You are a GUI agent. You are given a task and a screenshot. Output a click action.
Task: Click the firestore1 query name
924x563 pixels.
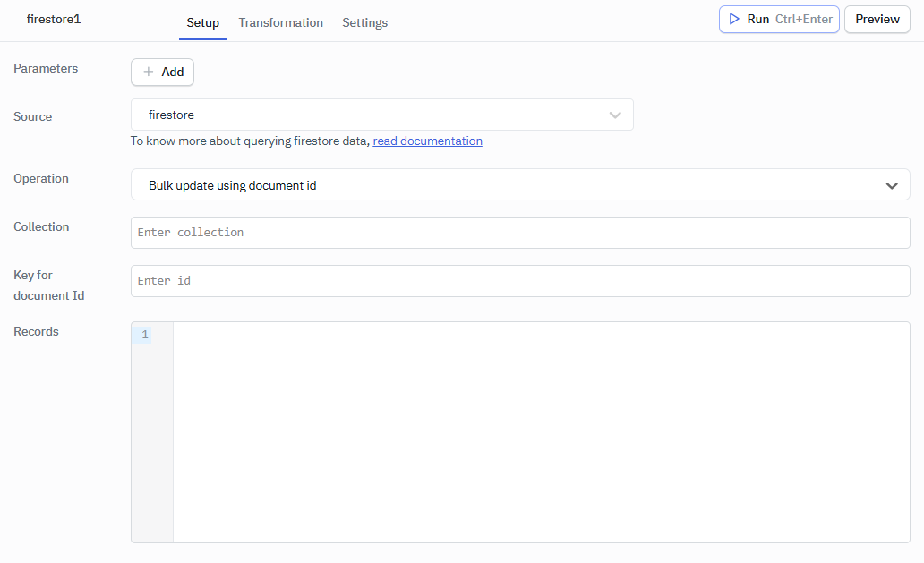click(x=54, y=19)
